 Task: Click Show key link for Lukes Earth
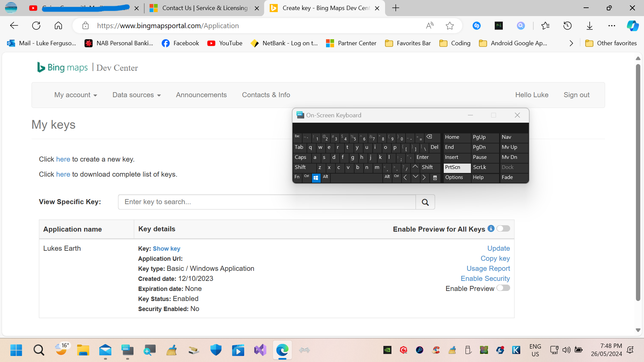click(166, 248)
